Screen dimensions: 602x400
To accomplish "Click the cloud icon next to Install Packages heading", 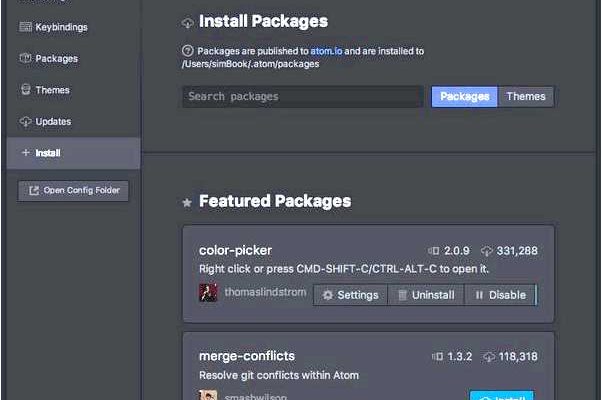I will point(187,23).
